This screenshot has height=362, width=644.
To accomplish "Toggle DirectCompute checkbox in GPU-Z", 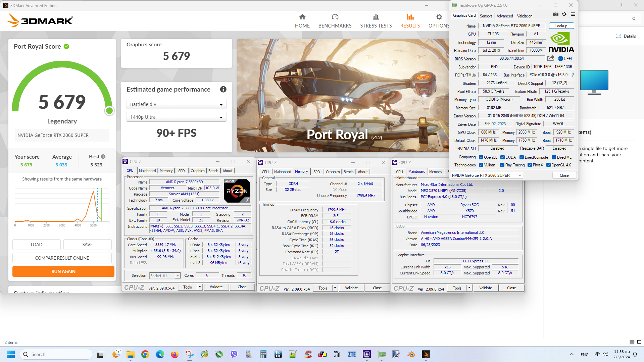I will click(522, 157).
